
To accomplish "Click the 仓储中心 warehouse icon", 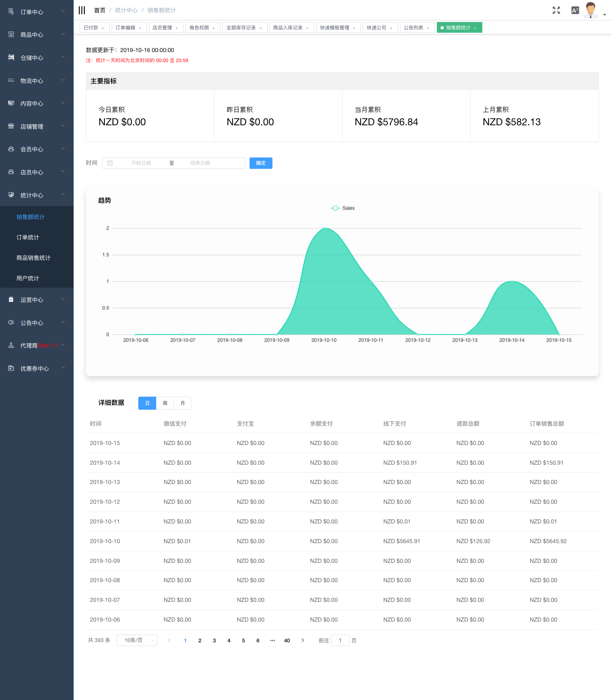I will pos(11,58).
